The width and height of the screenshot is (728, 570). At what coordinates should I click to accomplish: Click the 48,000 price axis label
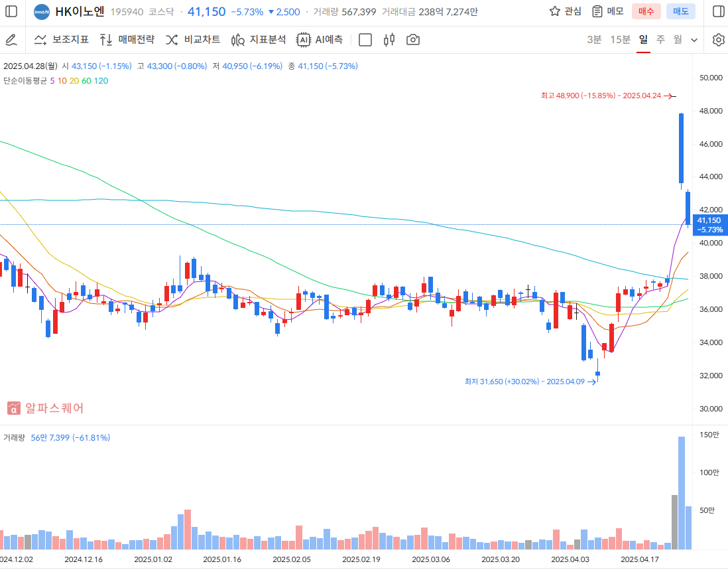711,111
